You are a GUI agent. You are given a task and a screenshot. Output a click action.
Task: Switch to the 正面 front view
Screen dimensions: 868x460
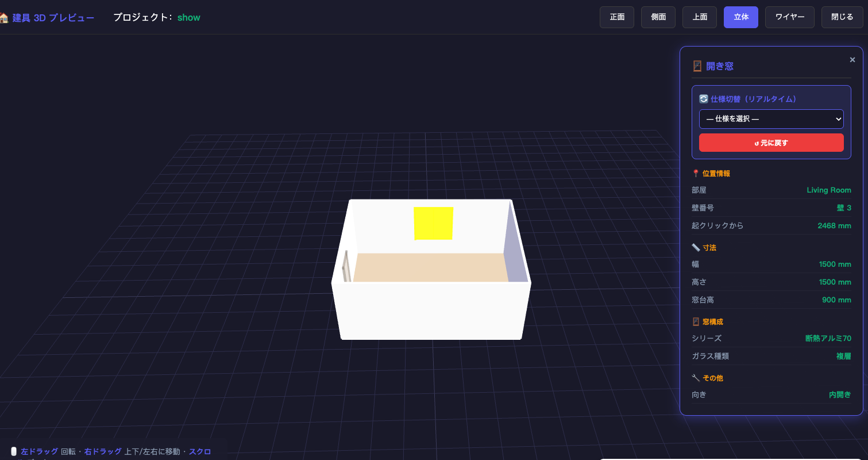[617, 17]
